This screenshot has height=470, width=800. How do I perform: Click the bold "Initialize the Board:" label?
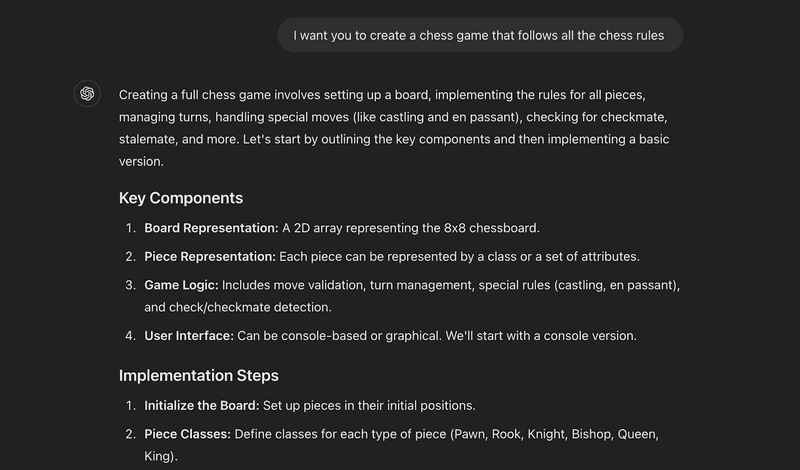point(201,405)
